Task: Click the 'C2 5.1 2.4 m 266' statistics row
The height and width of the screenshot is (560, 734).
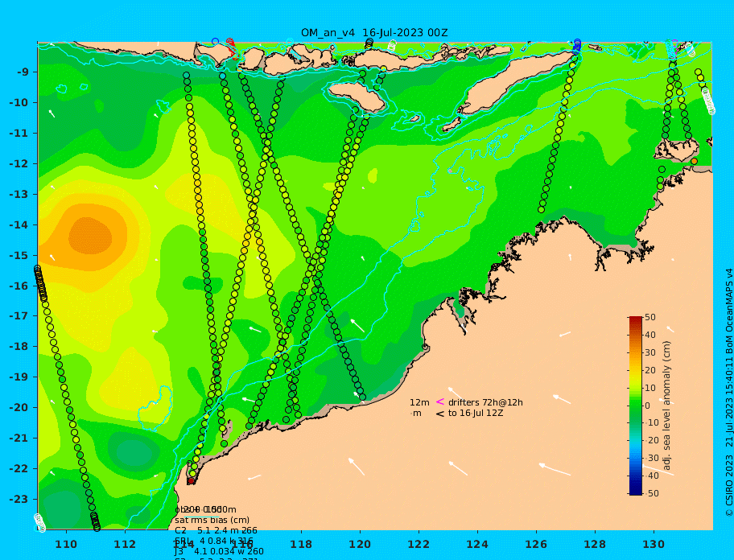Action: [216, 530]
